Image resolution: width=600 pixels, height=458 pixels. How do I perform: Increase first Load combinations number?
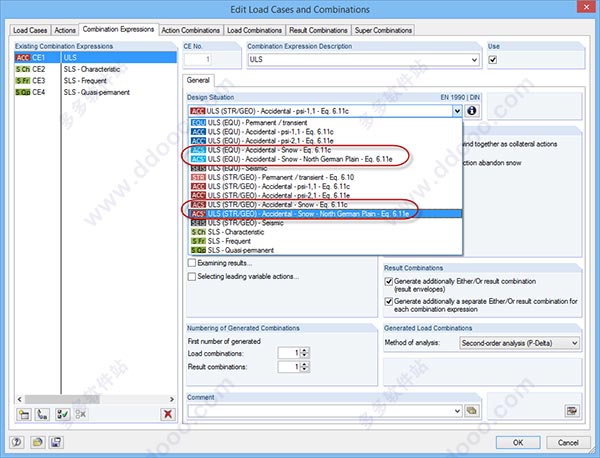305,350
